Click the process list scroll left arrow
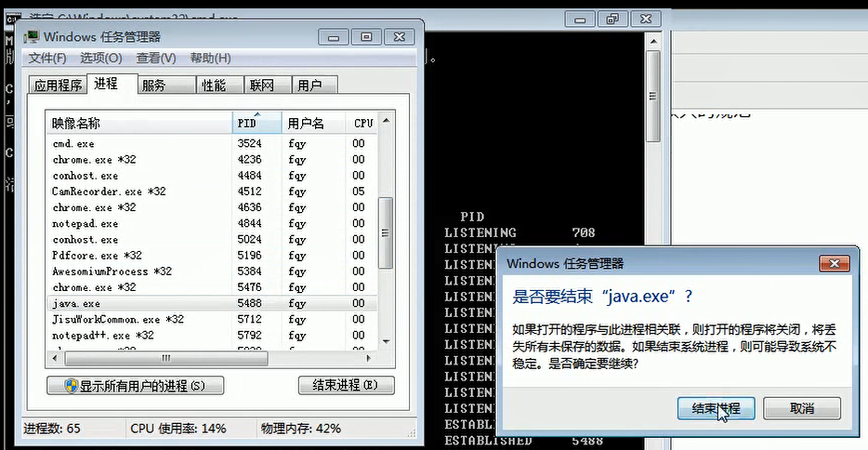The width and height of the screenshot is (868, 450). (x=54, y=358)
